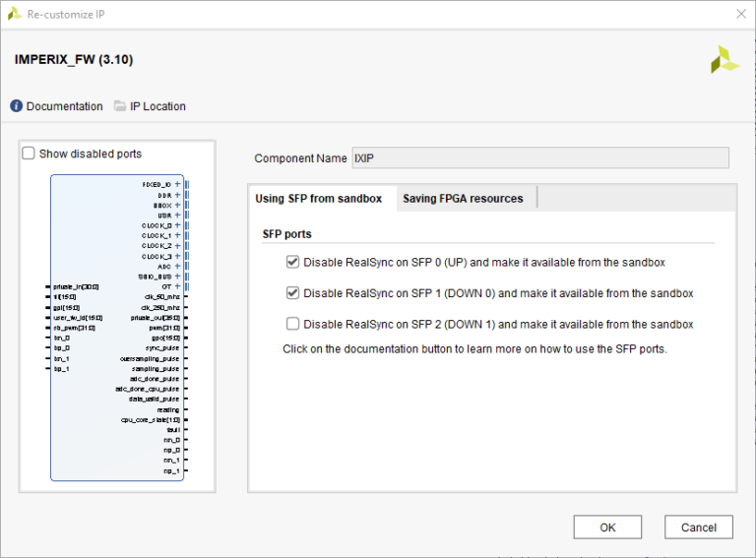Screen dimensions: 756x558
Task: Uncheck Disable RealSync on SFP 0 (UP)
Action: 292,263
